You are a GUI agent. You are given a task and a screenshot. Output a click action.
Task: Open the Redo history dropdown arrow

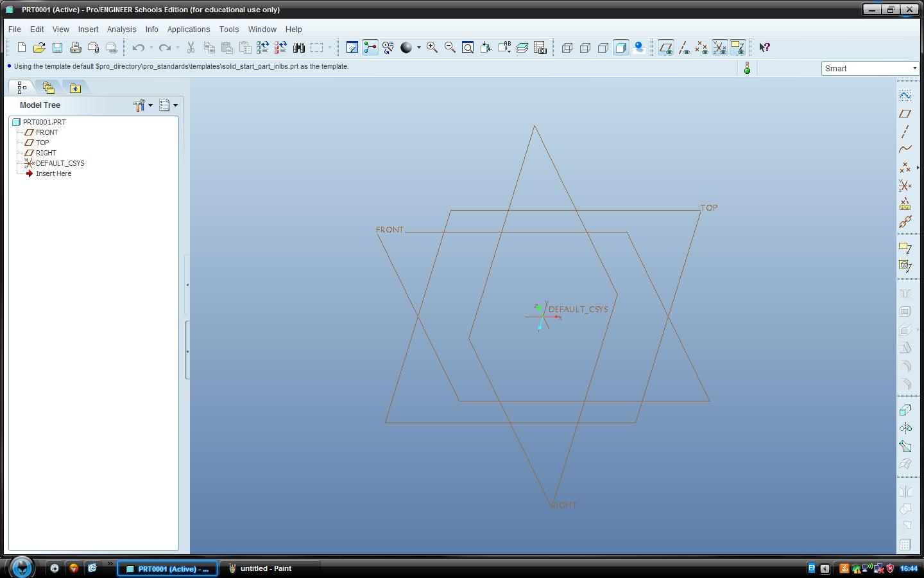pos(178,48)
